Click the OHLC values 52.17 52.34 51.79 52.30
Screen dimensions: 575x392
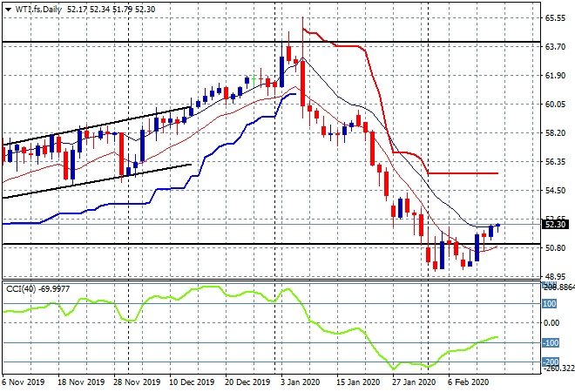112,10
